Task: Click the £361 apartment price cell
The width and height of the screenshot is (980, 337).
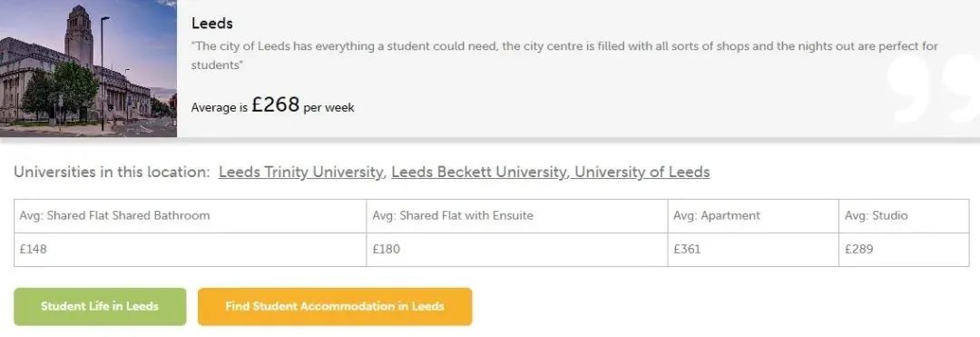Action: pos(753,250)
